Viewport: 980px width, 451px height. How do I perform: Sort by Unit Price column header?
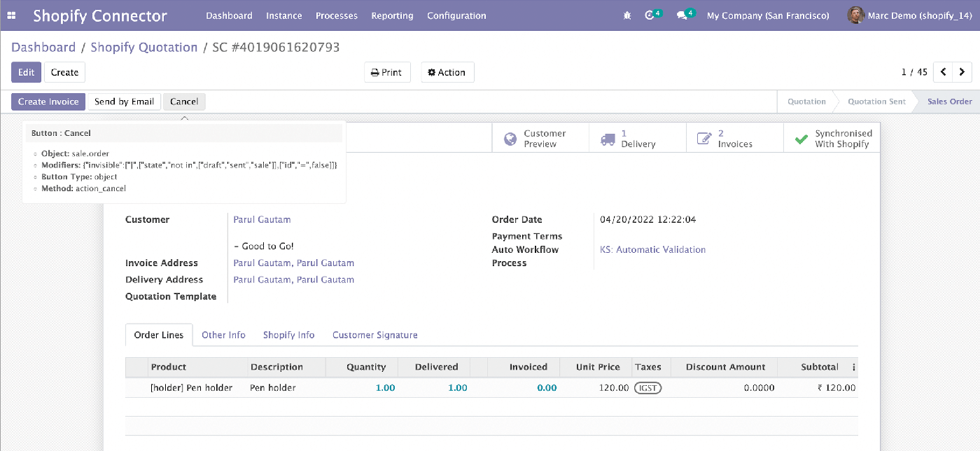[596, 367]
